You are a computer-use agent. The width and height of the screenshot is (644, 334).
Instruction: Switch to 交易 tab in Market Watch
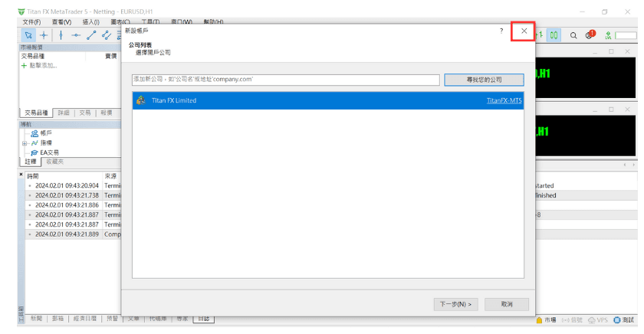(85, 113)
